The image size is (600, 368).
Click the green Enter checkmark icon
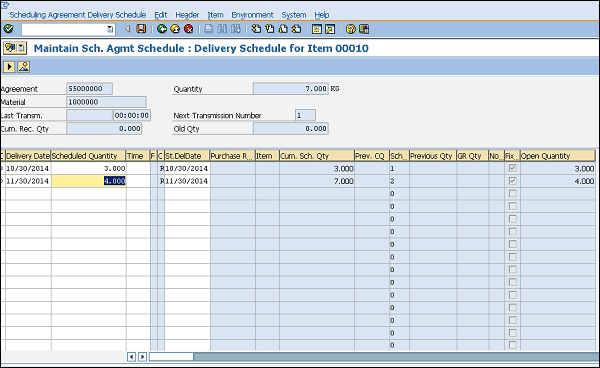8,29
